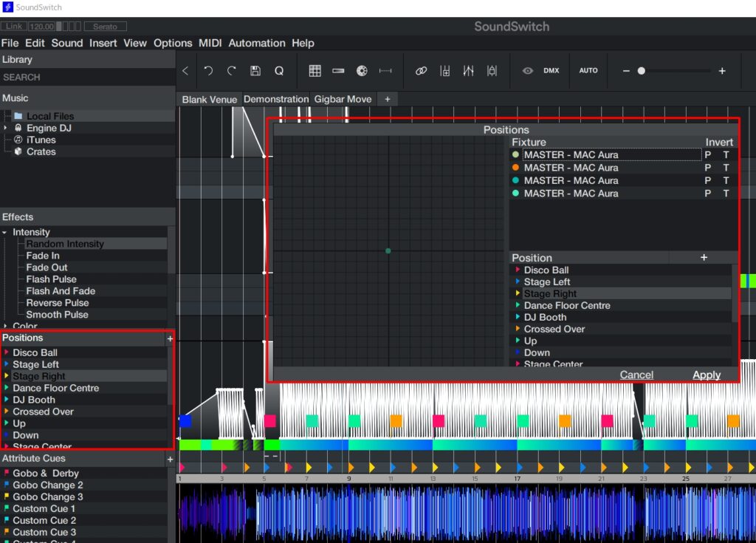Toggle the AUTO mode button
This screenshot has height=543, width=756.
pyautogui.click(x=588, y=70)
